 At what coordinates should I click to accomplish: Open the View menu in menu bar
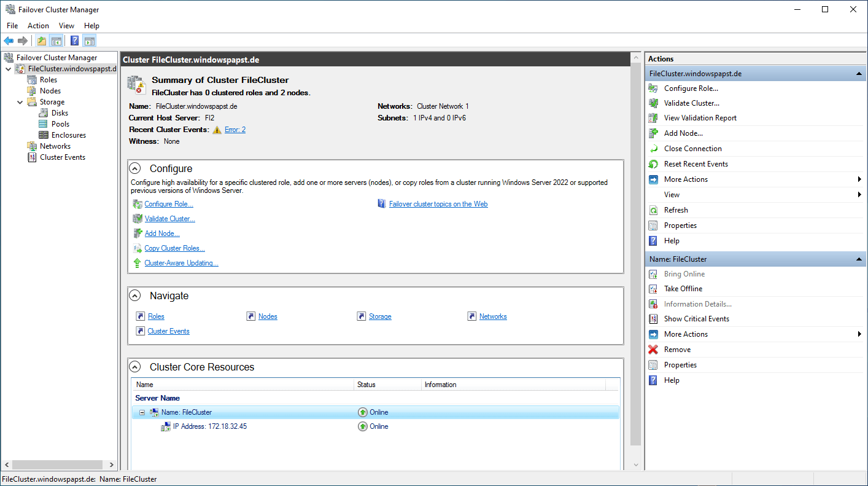click(66, 26)
